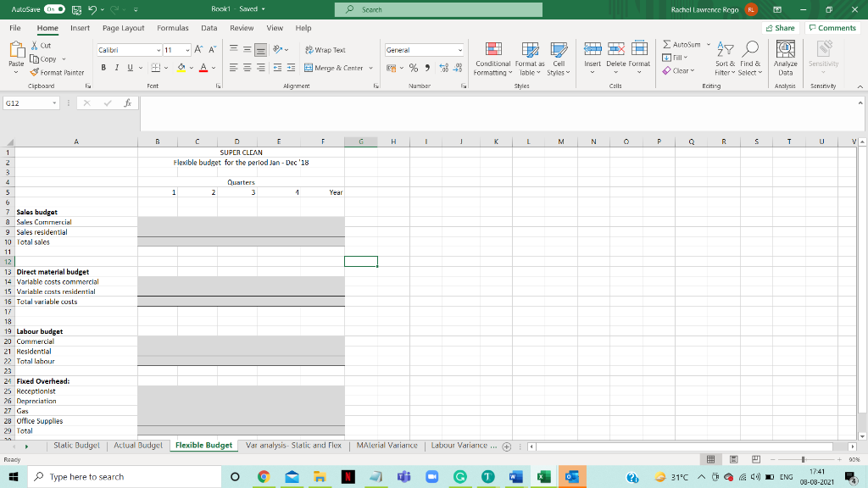Switch to Data ribbon tab

tap(209, 28)
